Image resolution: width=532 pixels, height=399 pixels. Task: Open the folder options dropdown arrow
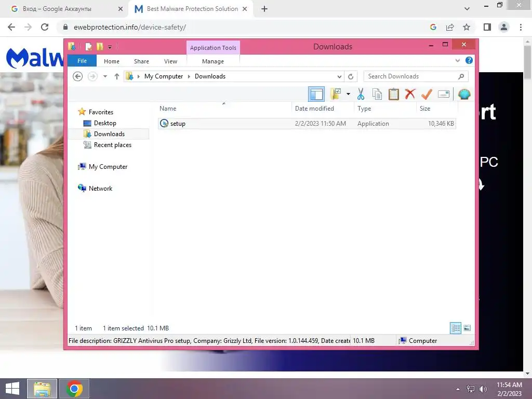[x=348, y=94]
